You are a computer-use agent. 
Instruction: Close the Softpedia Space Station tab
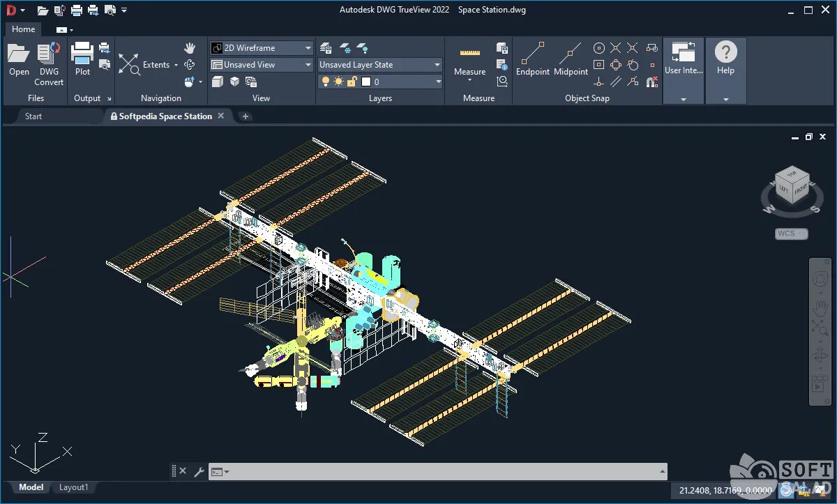click(x=221, y=116)
